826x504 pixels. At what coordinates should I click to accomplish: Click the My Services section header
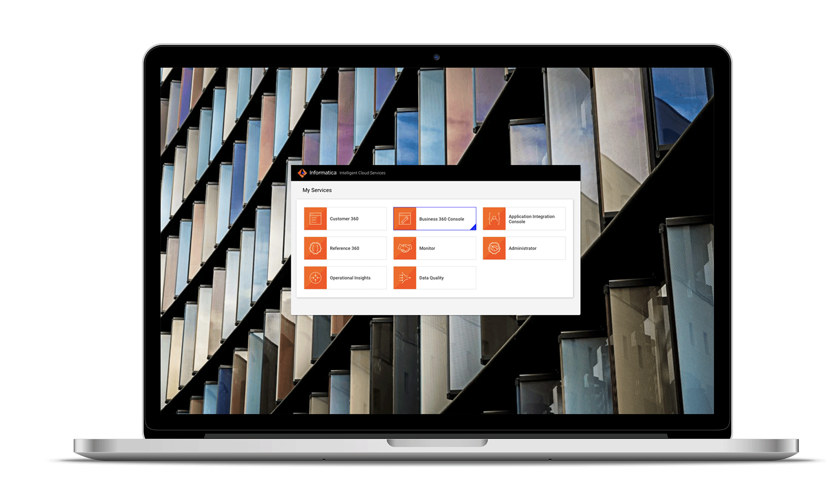[317, 190]
